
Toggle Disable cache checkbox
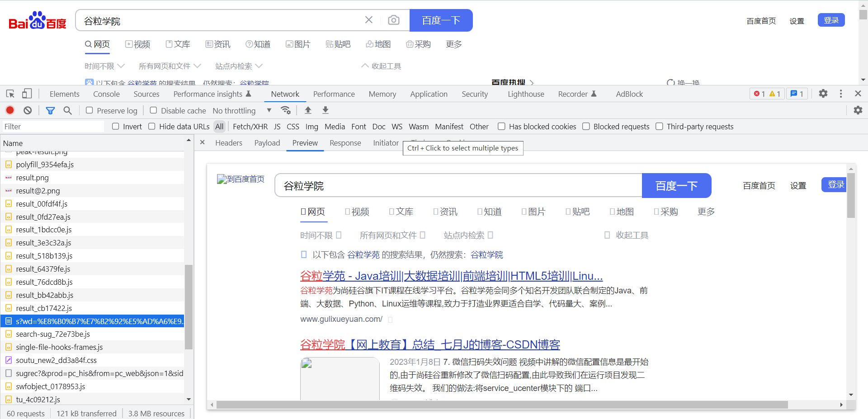[x=154, y=110]
